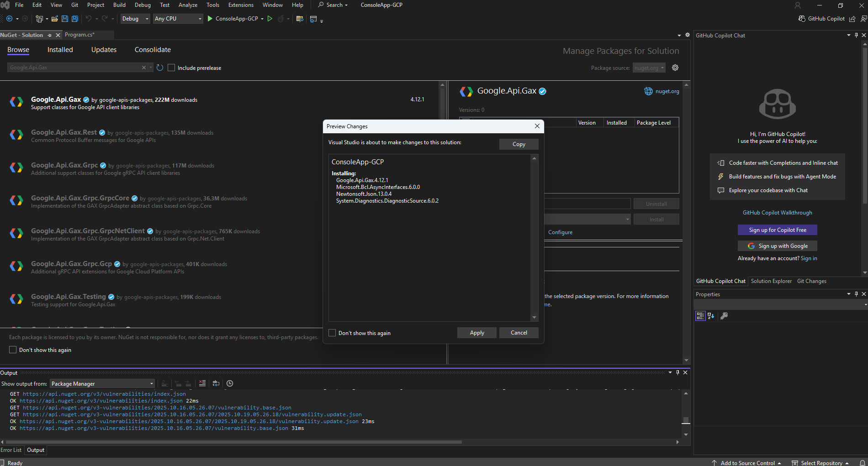Click the Open File folder icon
Image resolution: width=868 pixels, height=466 pixels.
(55, 19)
